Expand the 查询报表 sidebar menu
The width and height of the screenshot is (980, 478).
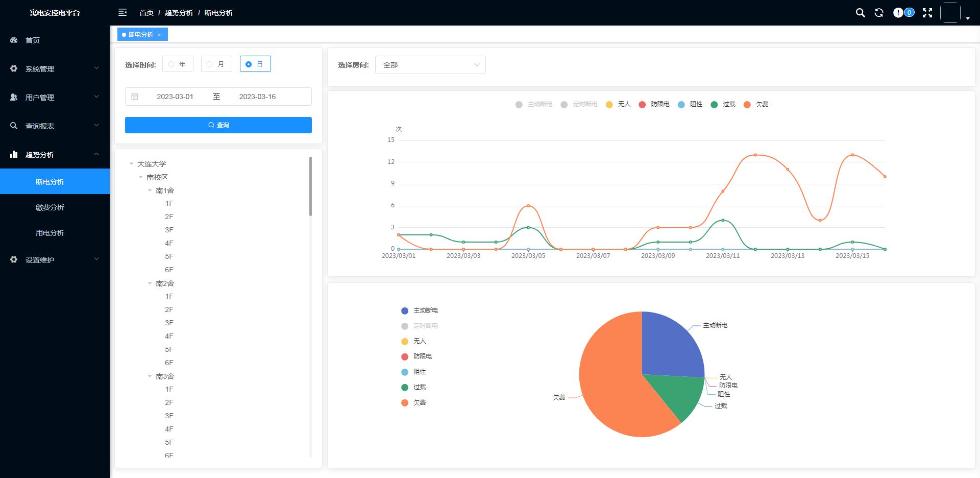(x=55, y=126)
